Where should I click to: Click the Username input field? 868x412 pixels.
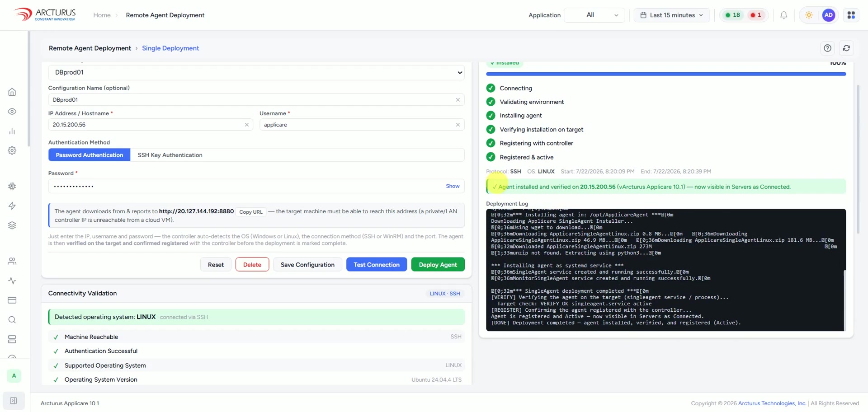pos(362,125)
